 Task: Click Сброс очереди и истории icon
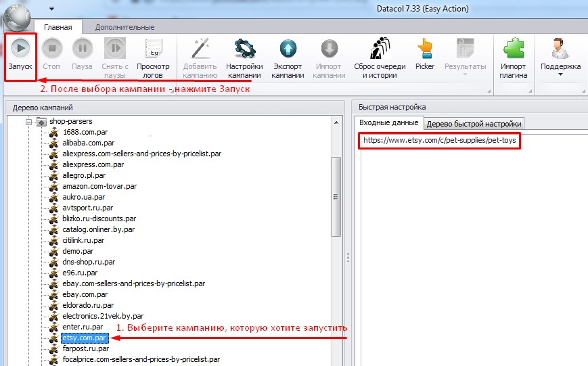click(x=380, y=48)
